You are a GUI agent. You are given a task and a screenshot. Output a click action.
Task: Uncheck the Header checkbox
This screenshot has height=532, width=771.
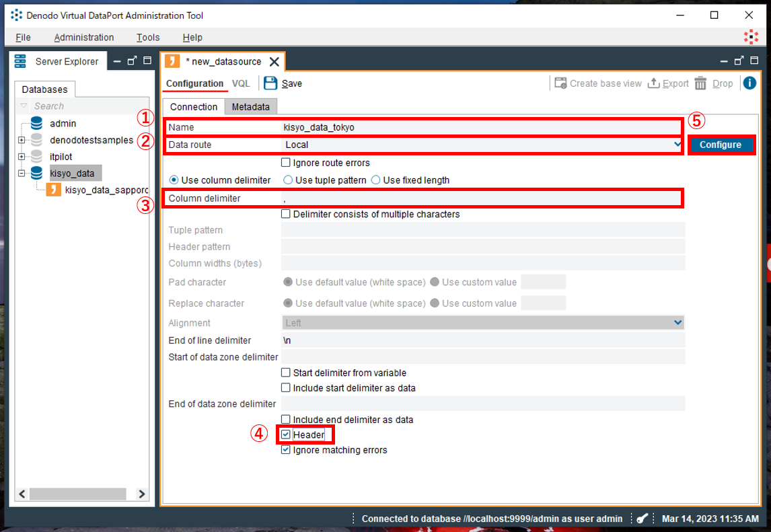[x=286, y=434]
